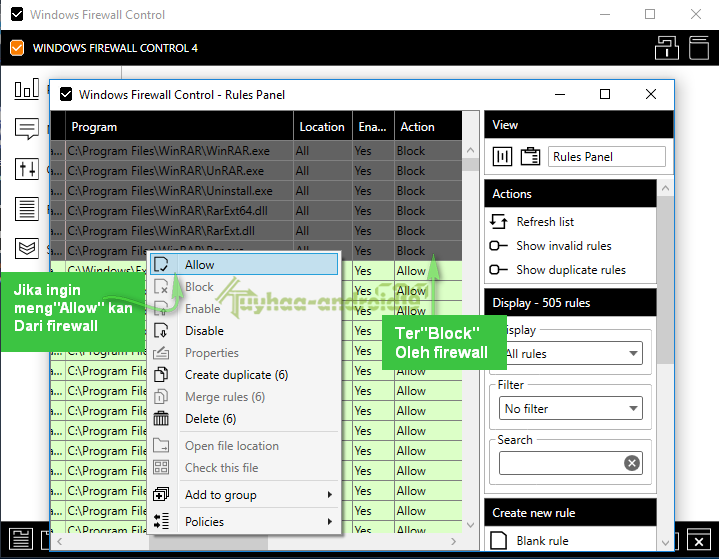Screen dimensions: 719x559
Task: Click the column layout icon in View
Action: (503, 157)
